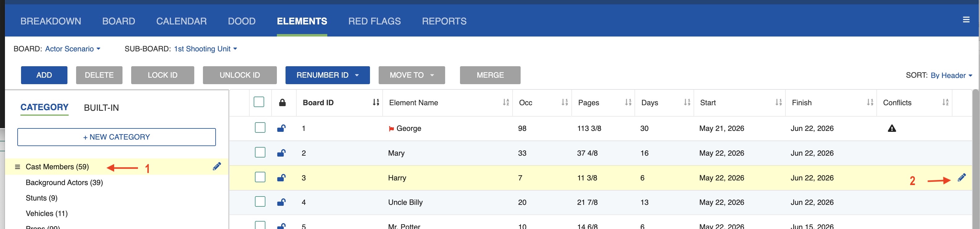Click the hamburger menu icon at top right
980x229 pixels.
click(966, 19)
